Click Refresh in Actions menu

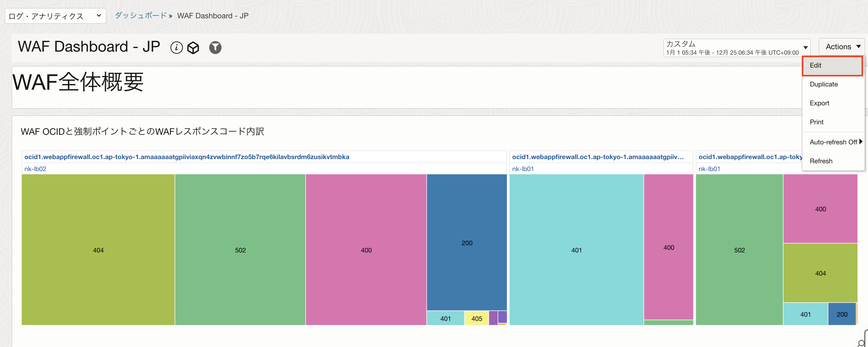tap(821, 161)
